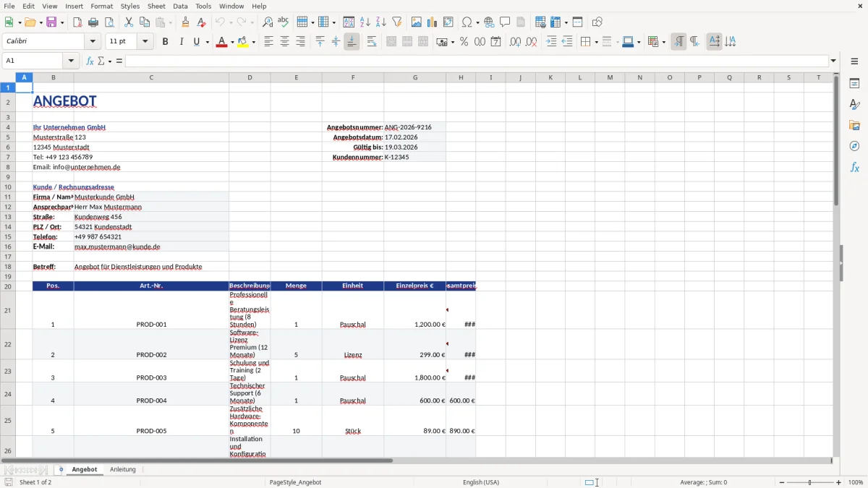Screen dimensions: 868x488
Task: Run the Spelling check
Action: pyautogui.click(x=284, y=22)
